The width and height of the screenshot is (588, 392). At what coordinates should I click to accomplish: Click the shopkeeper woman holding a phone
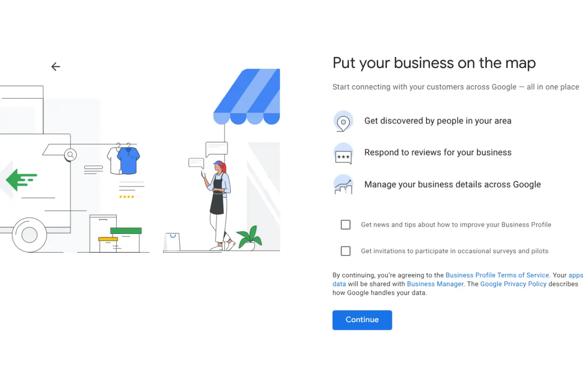click(219, 202)
